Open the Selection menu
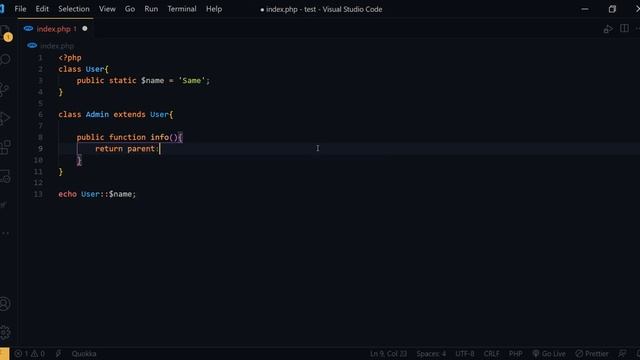640x360 pixels. point(73,9)
